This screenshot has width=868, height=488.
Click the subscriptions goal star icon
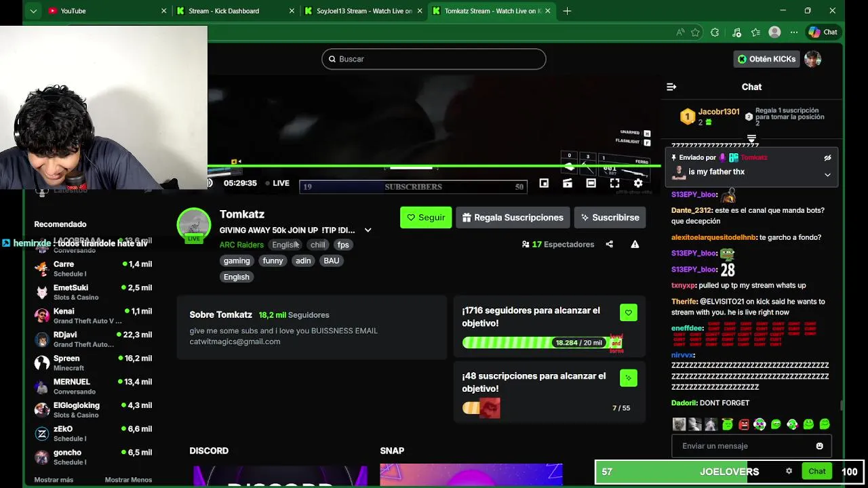pyautogui.click(x=628, y=378)
